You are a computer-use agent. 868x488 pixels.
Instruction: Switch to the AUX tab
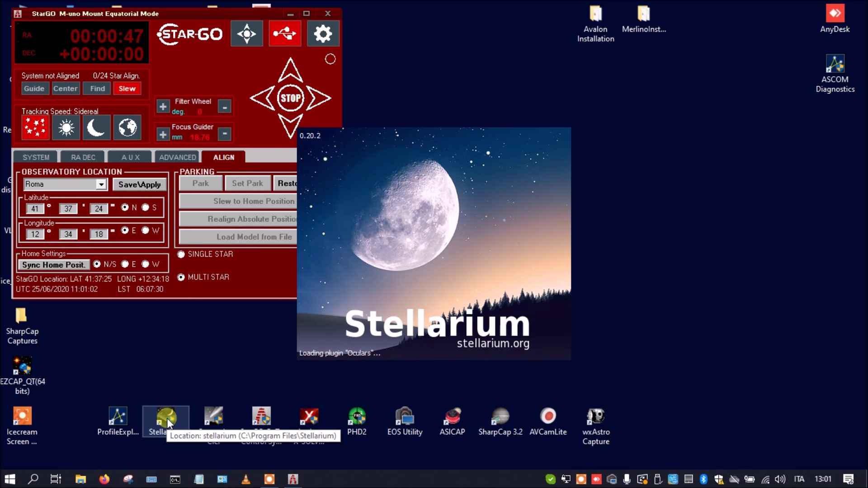[131, 157]
